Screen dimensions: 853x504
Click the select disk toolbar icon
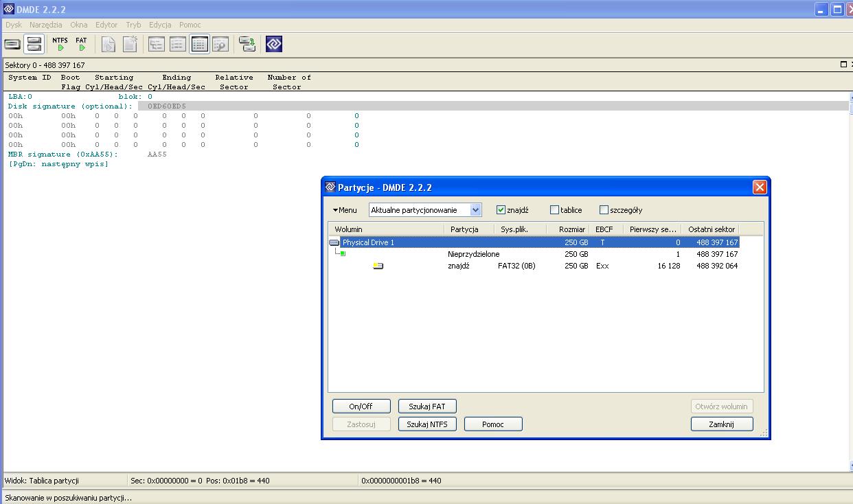pyautogui.click(x=12, y=44)
